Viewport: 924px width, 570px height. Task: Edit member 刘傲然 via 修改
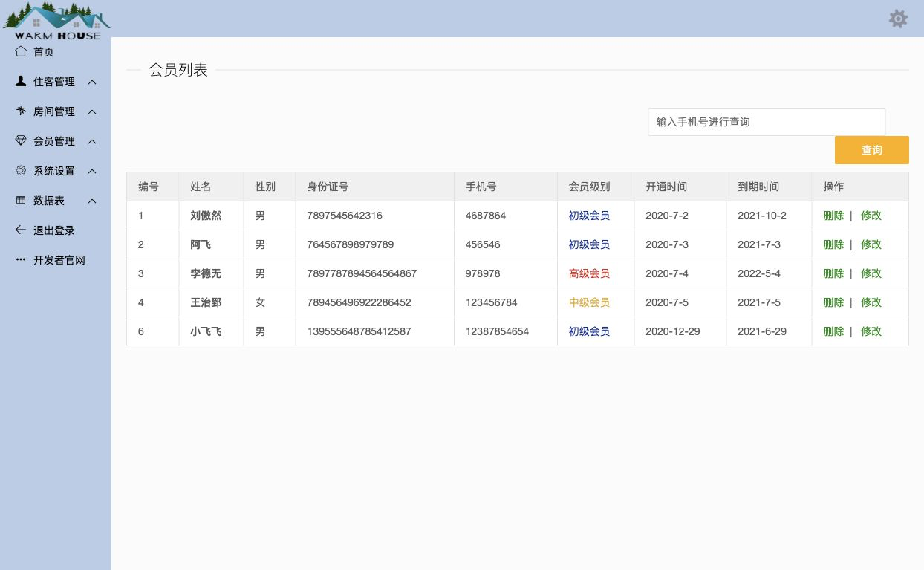click(871, 216)
